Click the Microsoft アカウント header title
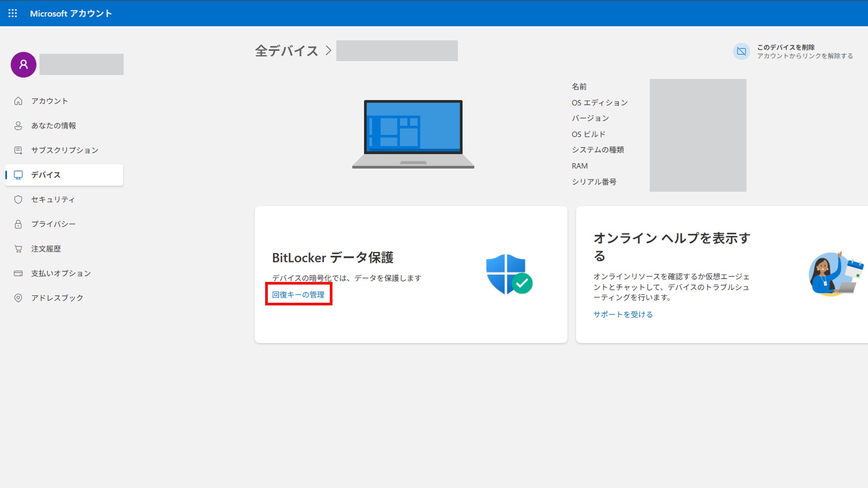 tap(71, 13)
